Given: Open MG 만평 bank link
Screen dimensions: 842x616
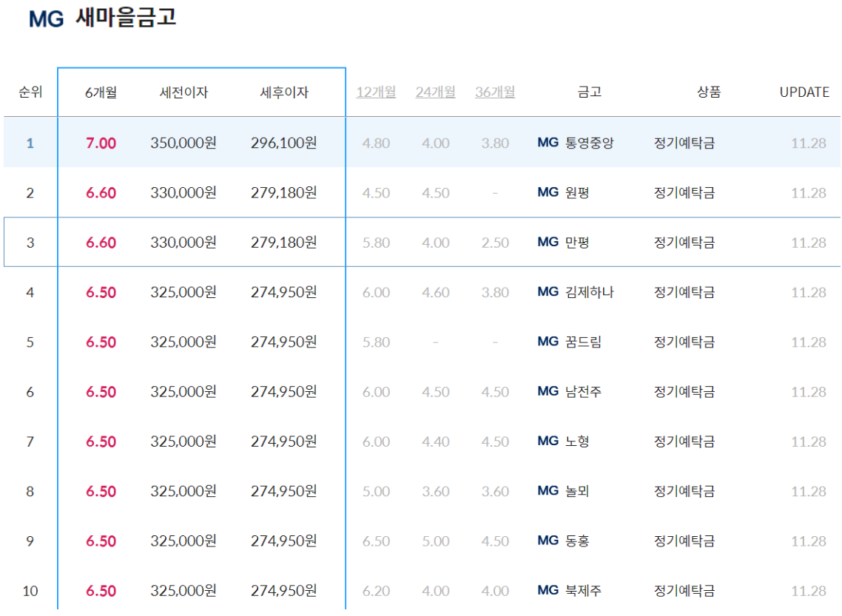Looking at the screenshot, I should [x=563, y=243].
